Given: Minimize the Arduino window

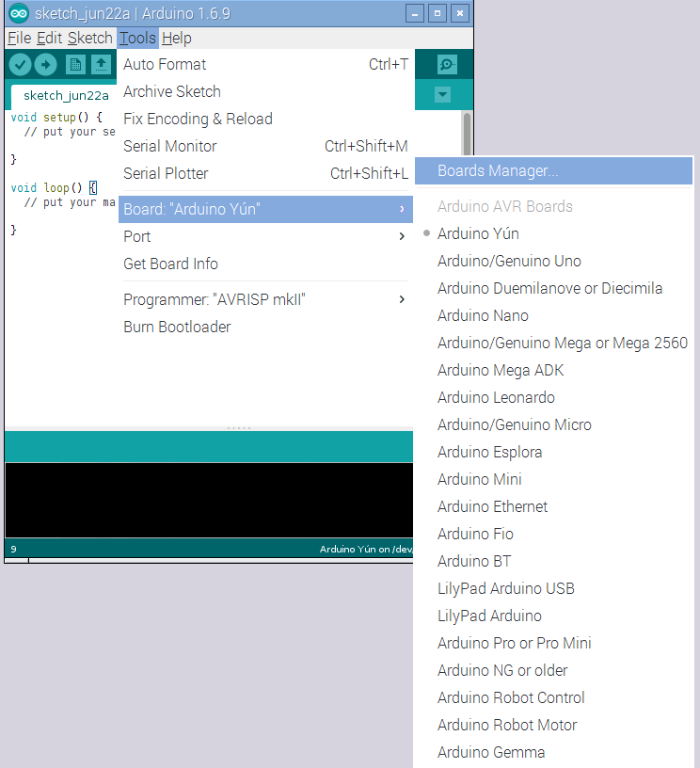Looking at the screenshot, I should 415,13.
